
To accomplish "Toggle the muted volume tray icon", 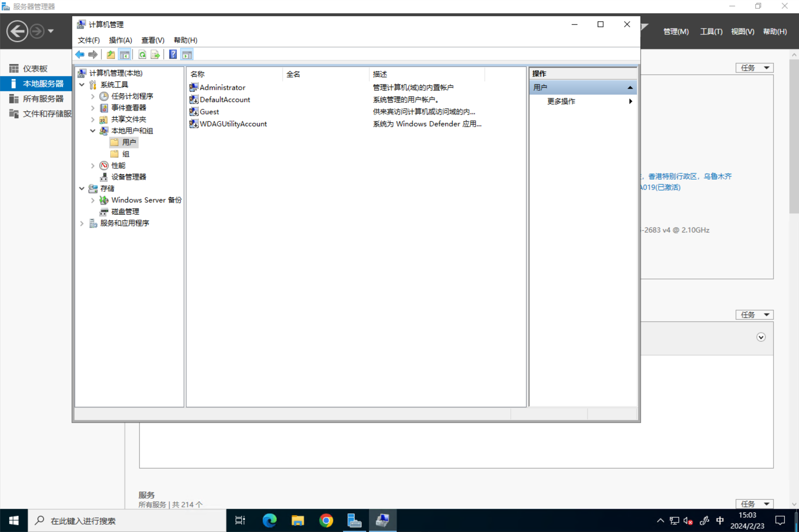I will [x=688, y=520].
